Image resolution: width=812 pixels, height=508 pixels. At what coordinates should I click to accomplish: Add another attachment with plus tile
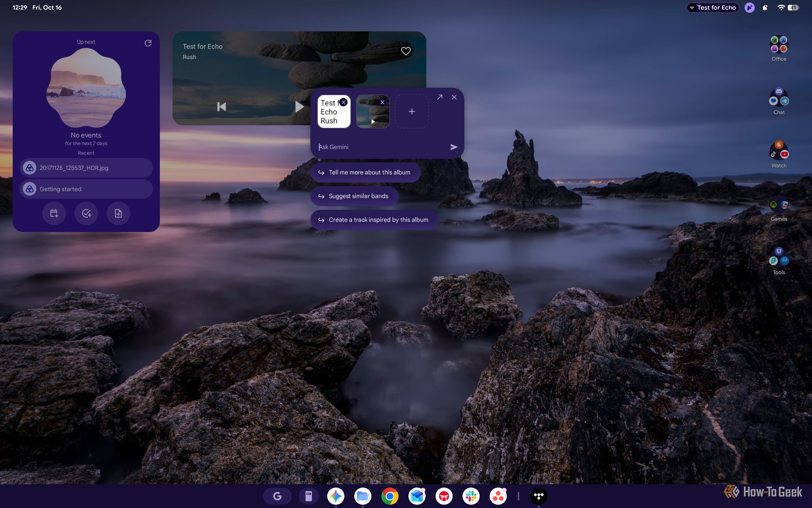point(412,111)
